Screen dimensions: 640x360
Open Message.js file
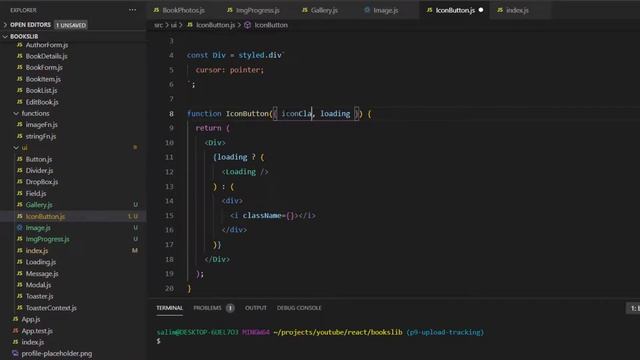click(x=42, y=273)
